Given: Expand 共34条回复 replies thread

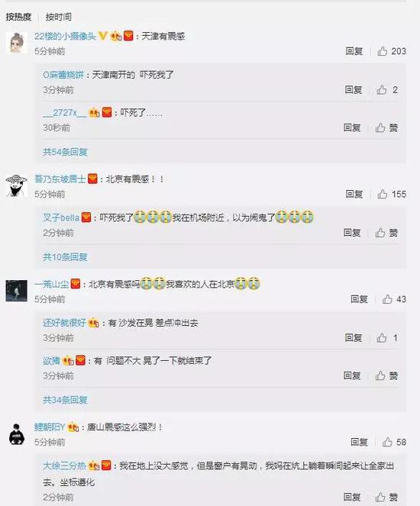Looking at the screenshot, I should coord(65,400).
